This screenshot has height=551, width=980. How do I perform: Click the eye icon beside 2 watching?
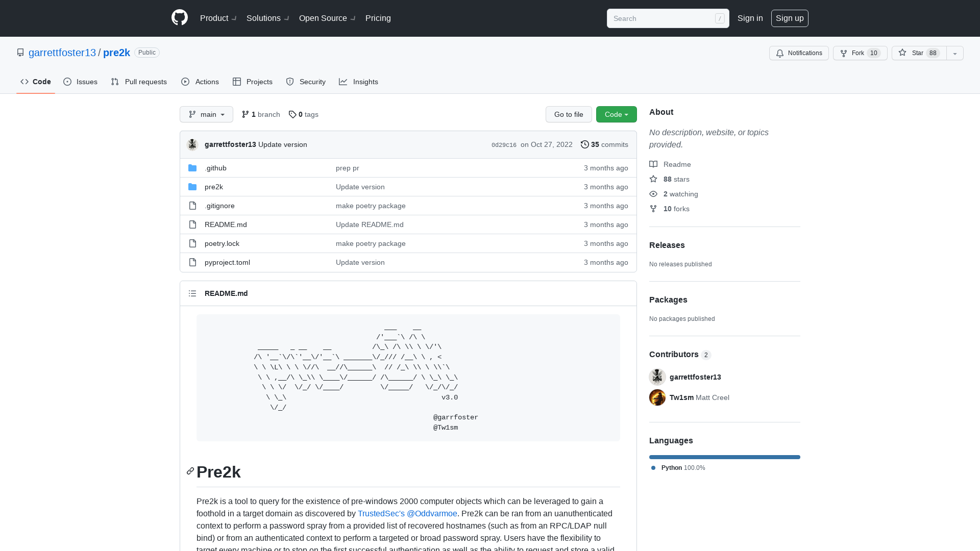(653, 194)
